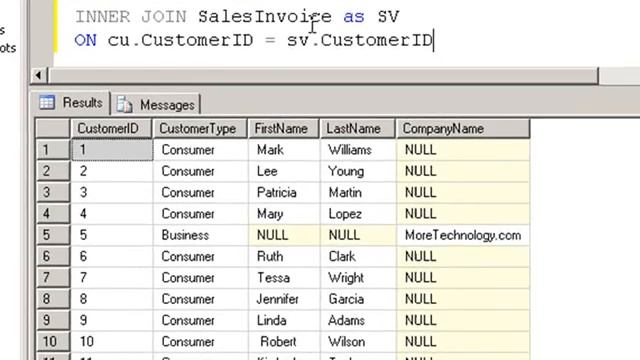Click the 'Clark' last name cell

358,256
